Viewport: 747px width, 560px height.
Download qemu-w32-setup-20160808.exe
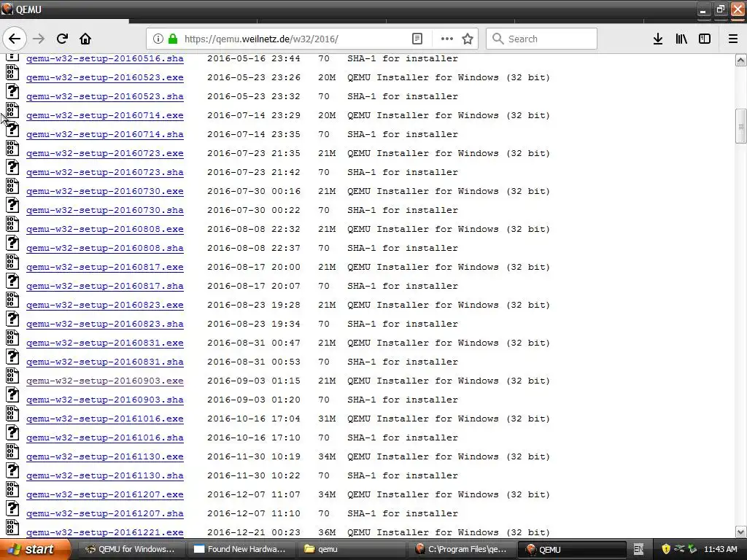point(105,229)
